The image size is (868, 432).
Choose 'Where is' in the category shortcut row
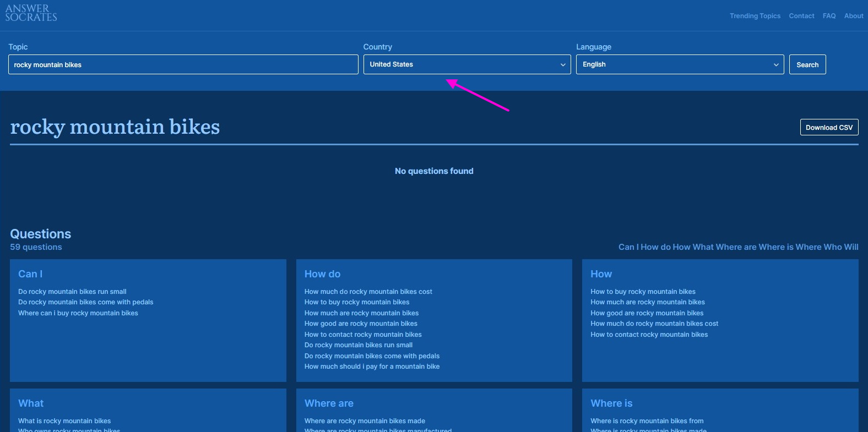click(776, 247)
